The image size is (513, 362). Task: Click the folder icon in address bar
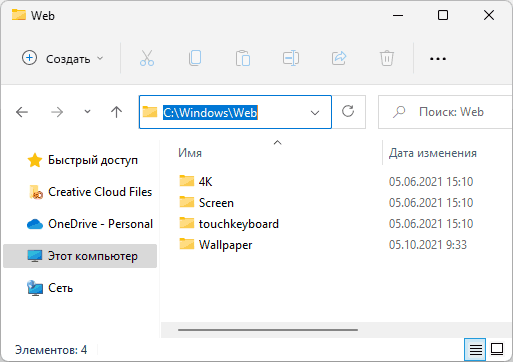pyautogui.click(x=150, y=112)
